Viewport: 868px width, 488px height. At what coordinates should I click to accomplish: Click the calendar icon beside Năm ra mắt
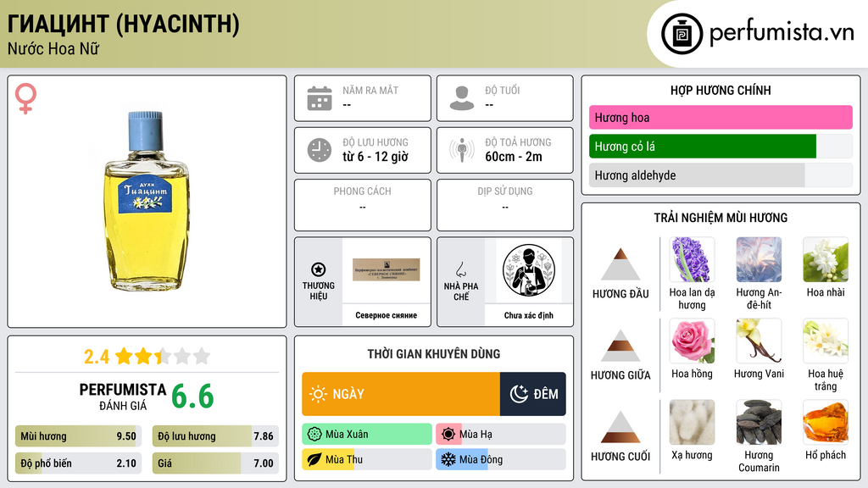[x=320, y=98]
